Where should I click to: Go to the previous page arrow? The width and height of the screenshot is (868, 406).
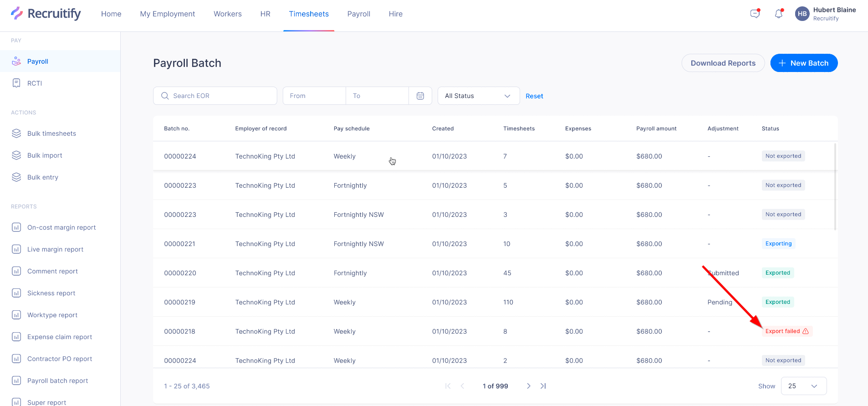(462, 386)
